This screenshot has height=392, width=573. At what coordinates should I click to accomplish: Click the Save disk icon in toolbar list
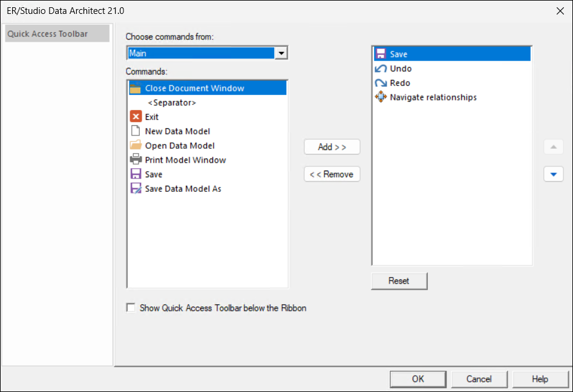381,54
